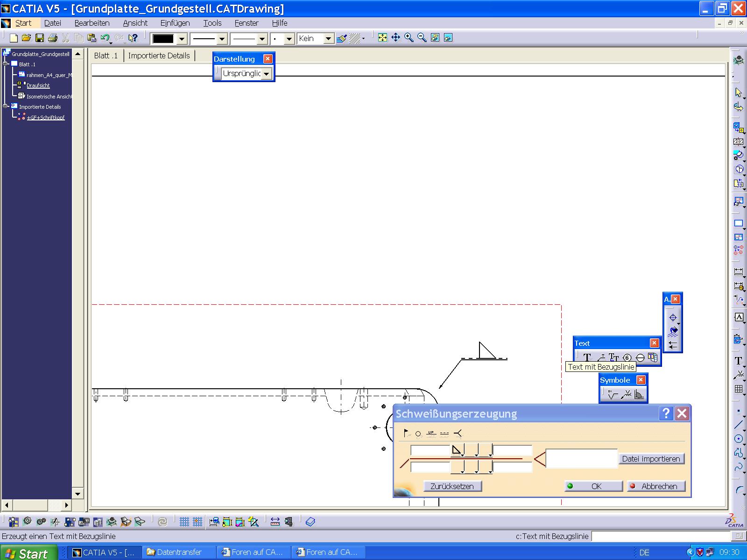Click the What's This help pointer icon
Viewport: 747px width, 560px height.
click(133, 38)
